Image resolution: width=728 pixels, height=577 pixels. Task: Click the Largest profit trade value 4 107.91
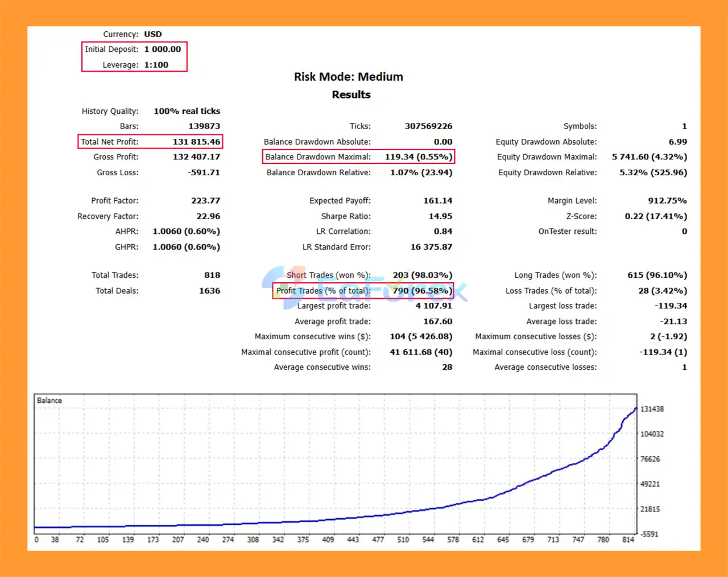click(x=433, y=306)
